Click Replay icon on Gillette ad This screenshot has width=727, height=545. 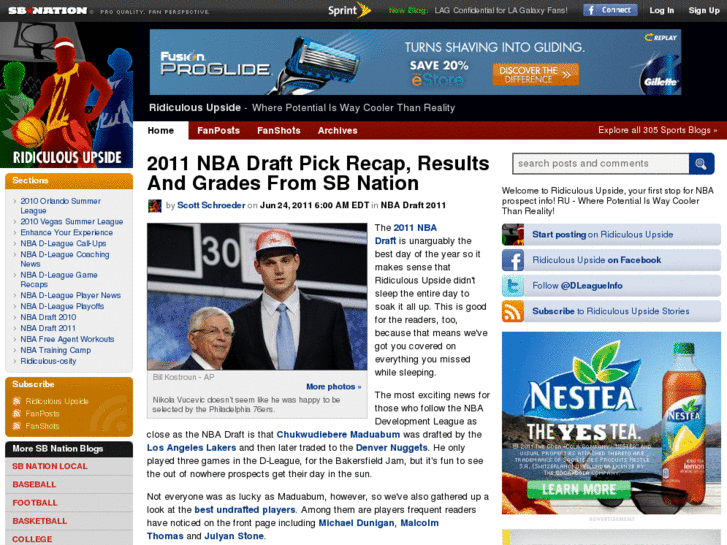[661, 37]
